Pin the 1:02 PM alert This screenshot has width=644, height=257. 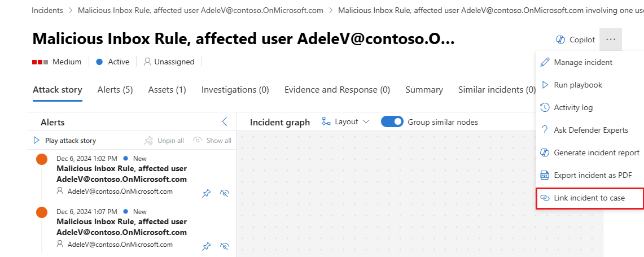207,193
